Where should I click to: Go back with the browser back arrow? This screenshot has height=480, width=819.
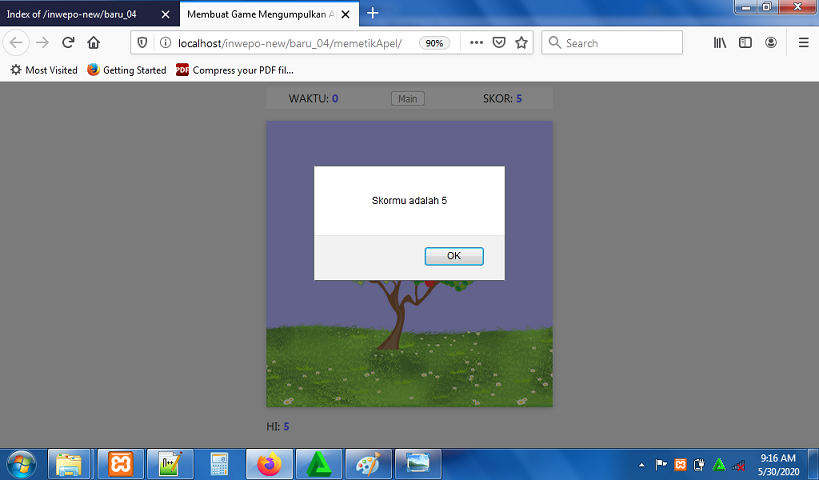click(x=16, y=43)
